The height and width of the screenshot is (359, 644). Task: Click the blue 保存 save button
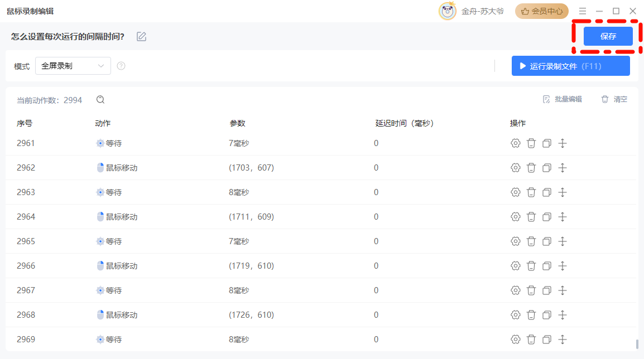(608, 37)
